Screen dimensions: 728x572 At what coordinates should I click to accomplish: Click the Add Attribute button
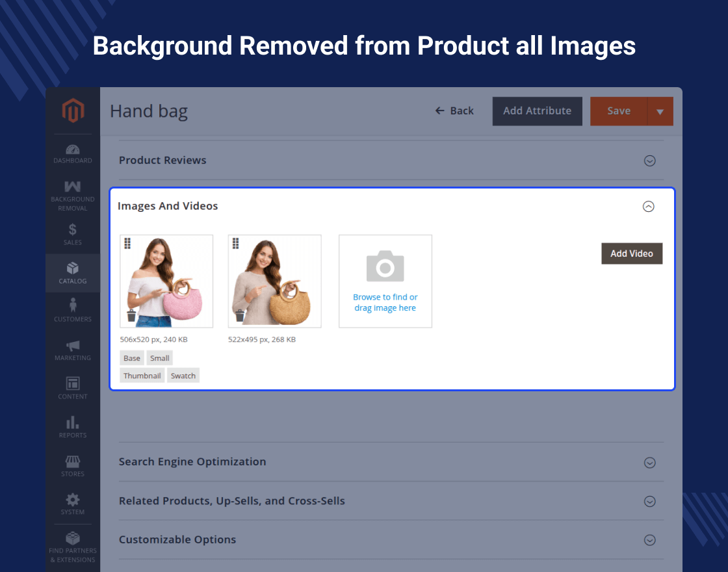pos(537,111)
